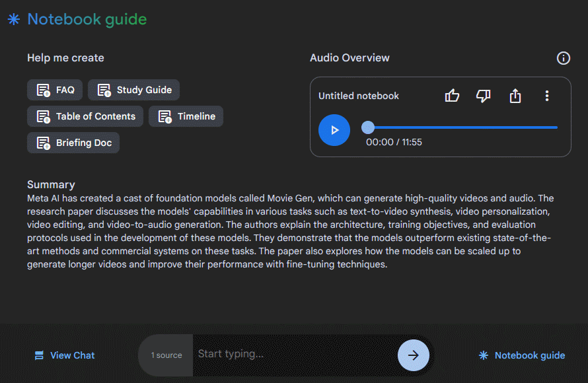Screen dimensions: 588x383
Task: Generate a Timeline
Action: (186, 116)
